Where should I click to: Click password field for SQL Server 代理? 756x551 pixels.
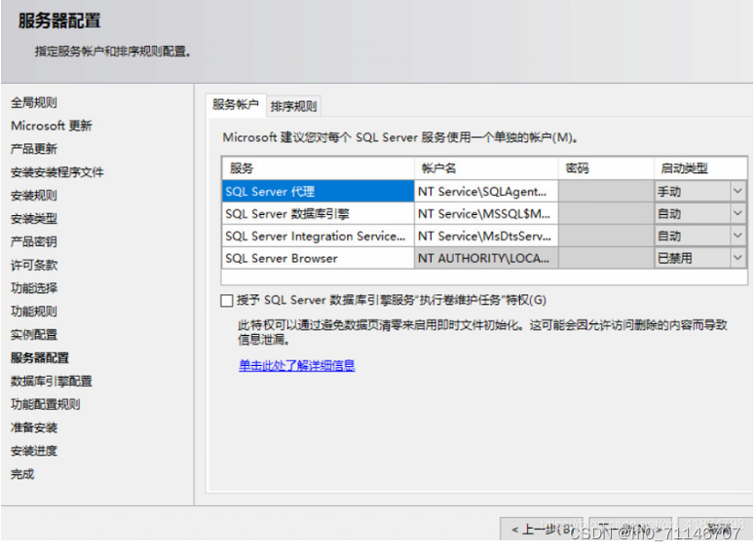click(x=606, y=191)
